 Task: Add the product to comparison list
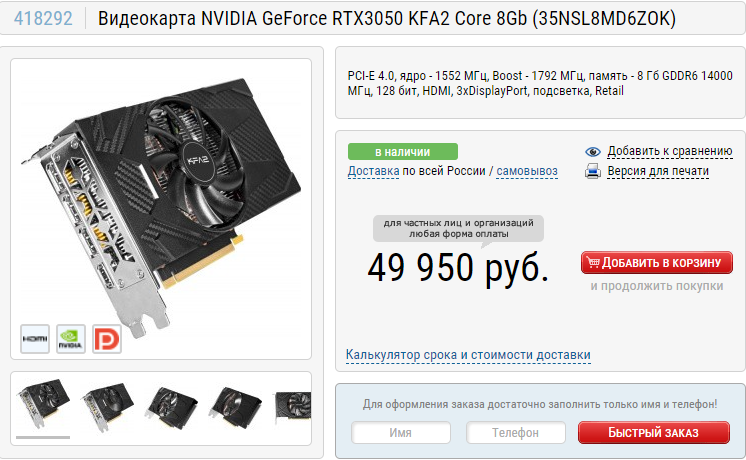669,151
